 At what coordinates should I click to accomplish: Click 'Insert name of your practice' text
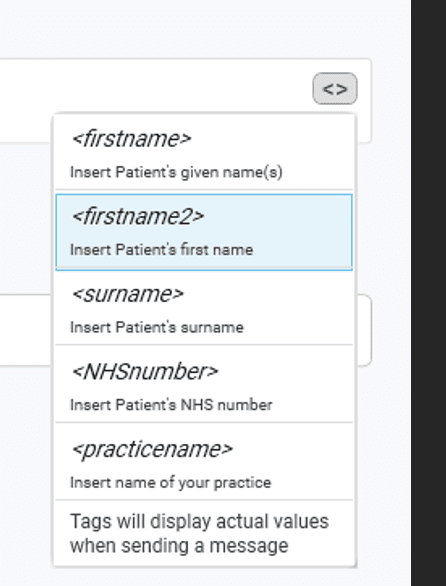point(170,482)
